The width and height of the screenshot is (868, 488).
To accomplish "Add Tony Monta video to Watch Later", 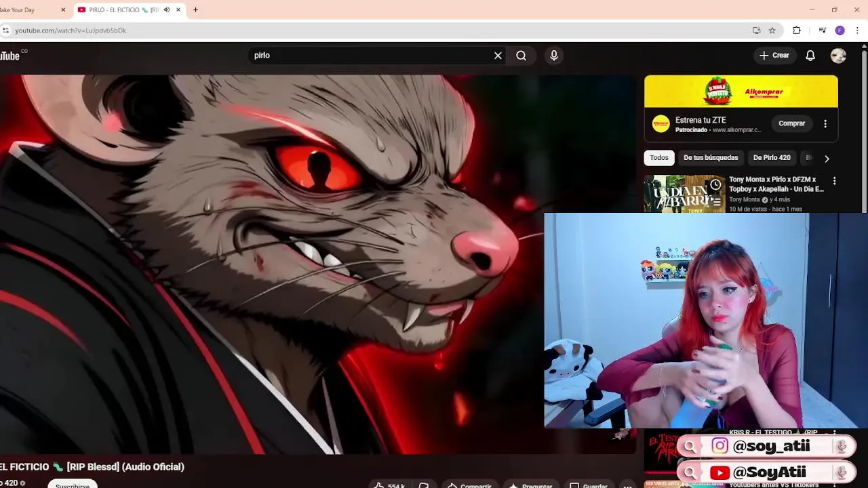I will coord(715,184).
